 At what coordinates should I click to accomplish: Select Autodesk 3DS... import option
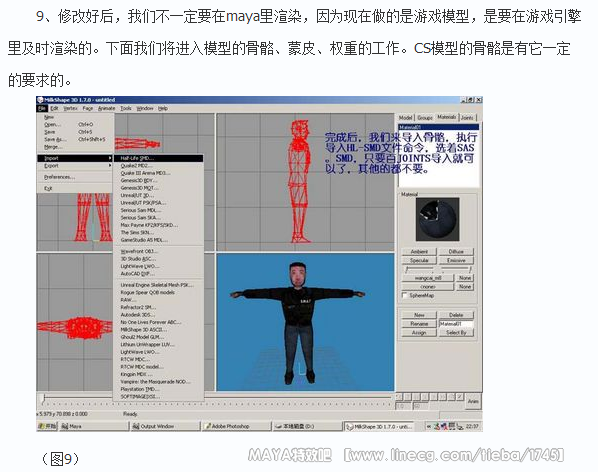point(159,315)
